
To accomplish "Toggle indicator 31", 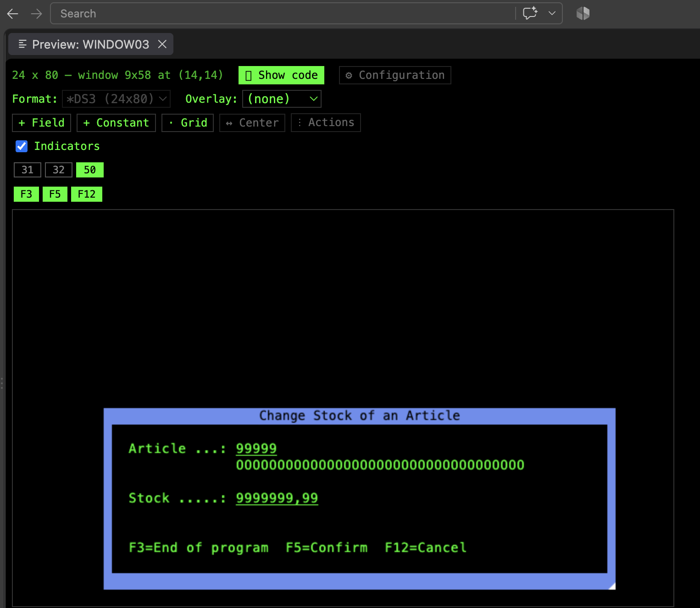I will click(28, 170).
